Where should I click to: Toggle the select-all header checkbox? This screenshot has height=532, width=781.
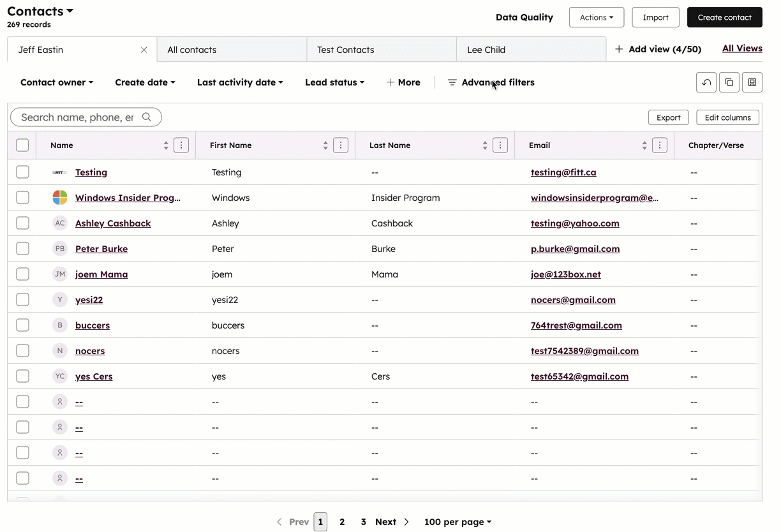click(22, 145)
